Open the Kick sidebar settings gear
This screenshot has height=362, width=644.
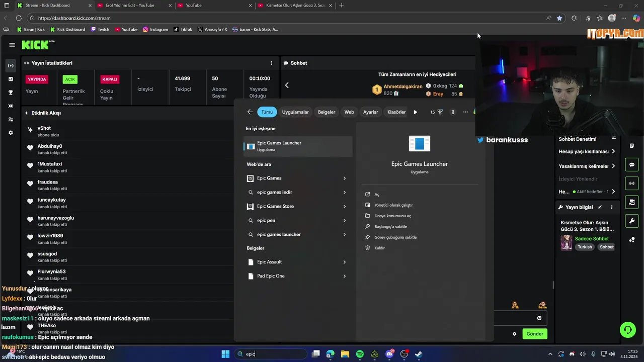coord(11,133)
